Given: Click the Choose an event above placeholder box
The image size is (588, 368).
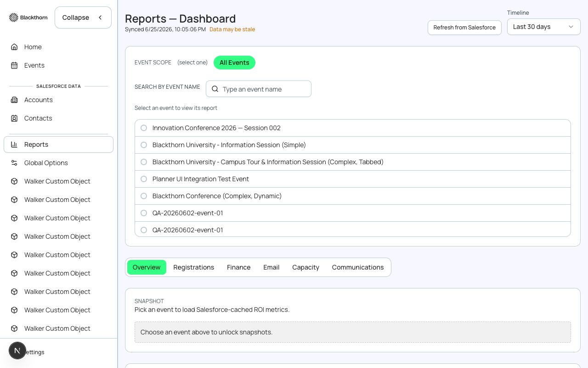Looking at the screenshot, I should (x=353, y=332).
